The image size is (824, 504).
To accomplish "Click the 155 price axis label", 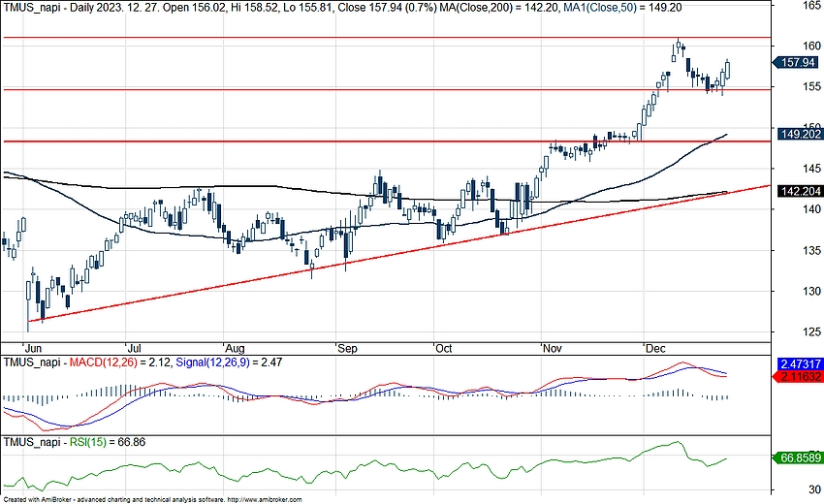I will [812, 86].
